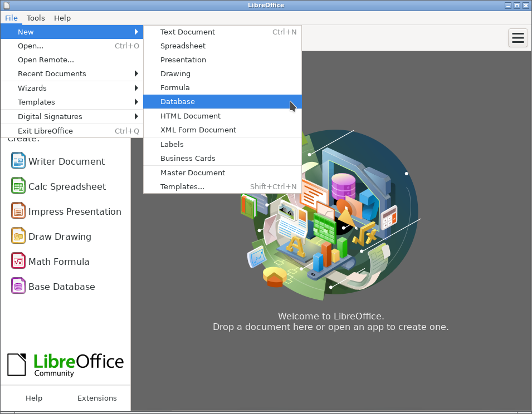Viewport: 532px width, 414px height.
Task: Expand the Templates submenu in File menu
Action: coord(72,102)
